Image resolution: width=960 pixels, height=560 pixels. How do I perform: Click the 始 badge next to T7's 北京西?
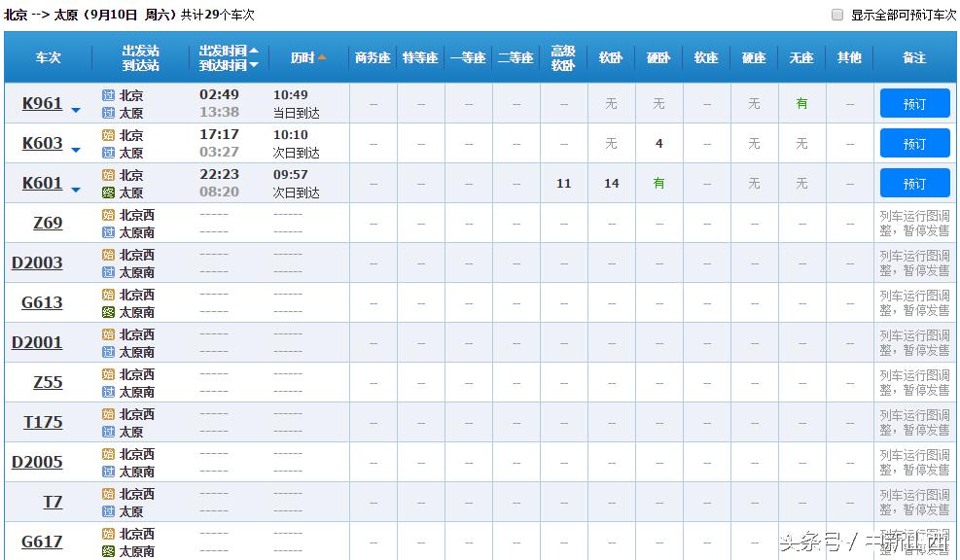point(109,494)
